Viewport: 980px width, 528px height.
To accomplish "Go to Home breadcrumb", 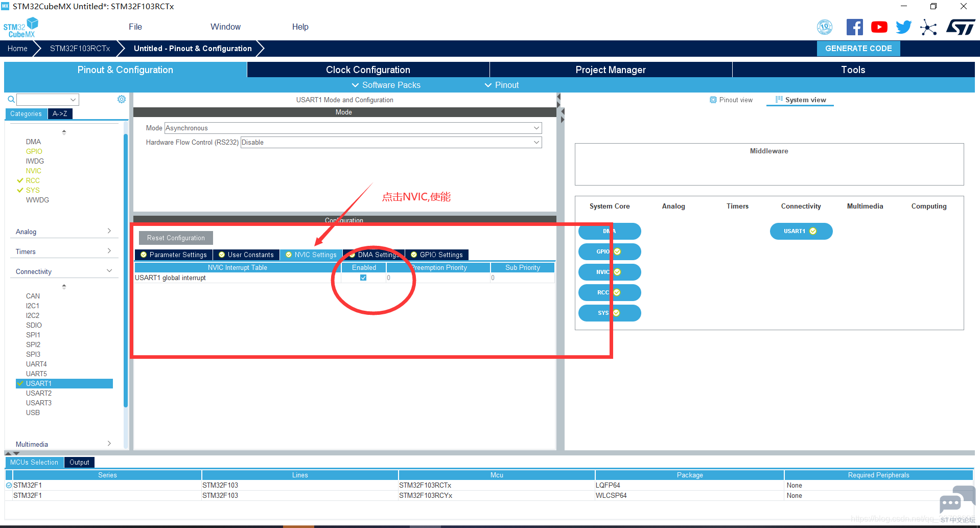I will 17,49.
